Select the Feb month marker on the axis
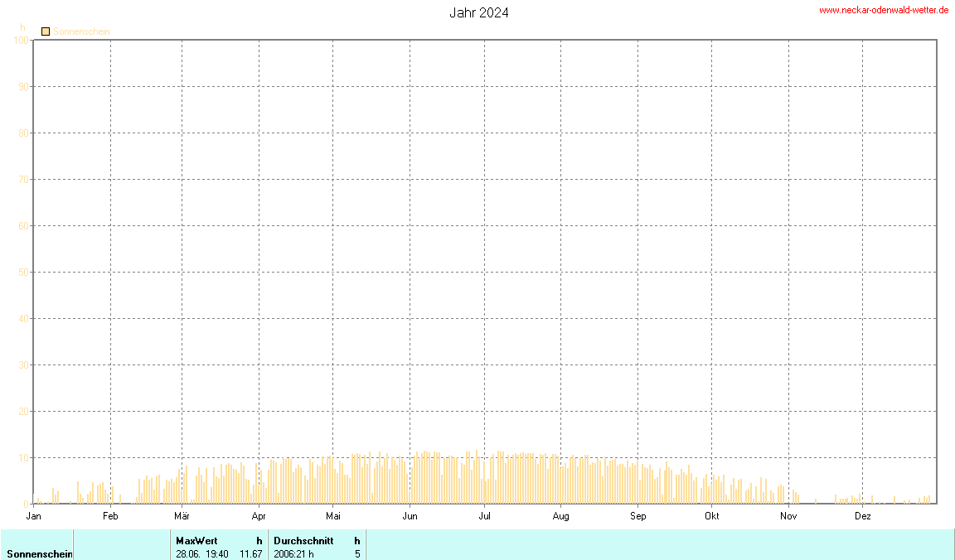 [110, 516]
